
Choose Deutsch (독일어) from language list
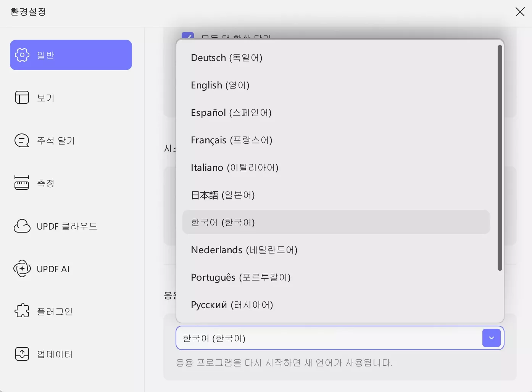pos(336,58)
